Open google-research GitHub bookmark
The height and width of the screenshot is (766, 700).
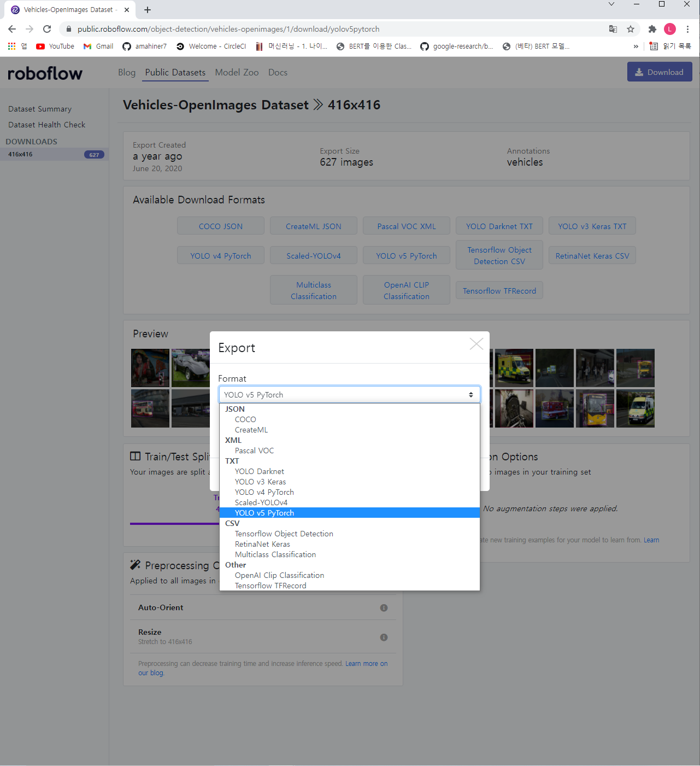coord(457,46)
